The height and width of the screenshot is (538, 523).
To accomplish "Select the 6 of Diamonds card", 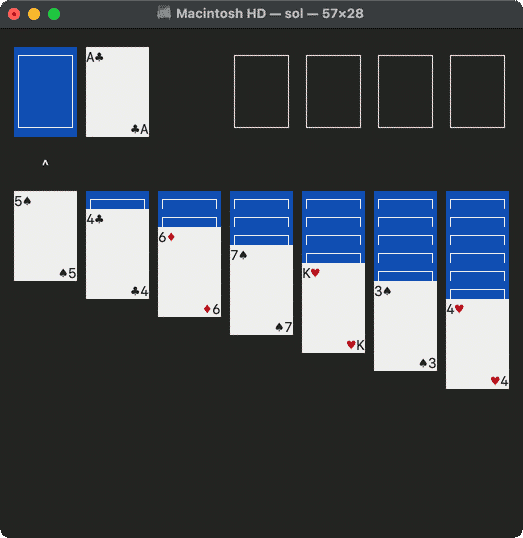I will coord(189,272).
